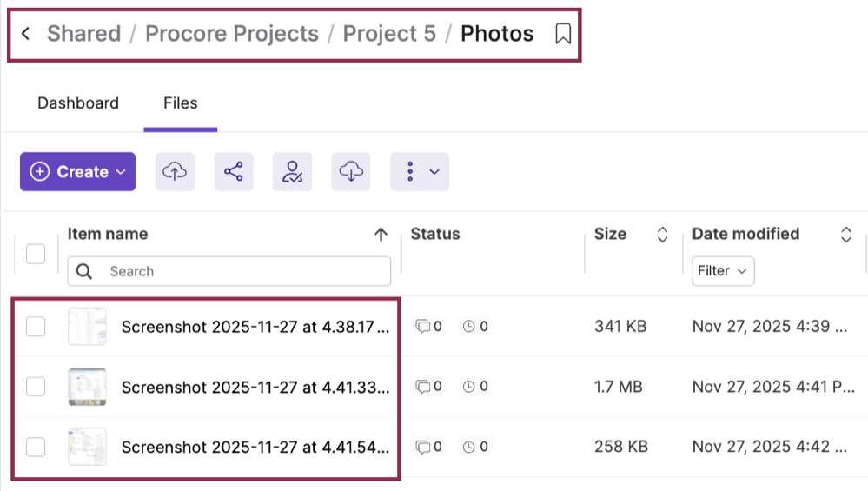Screen dimensions: 868x491
Task: Click the 258 KB size value
Action: 621,447
